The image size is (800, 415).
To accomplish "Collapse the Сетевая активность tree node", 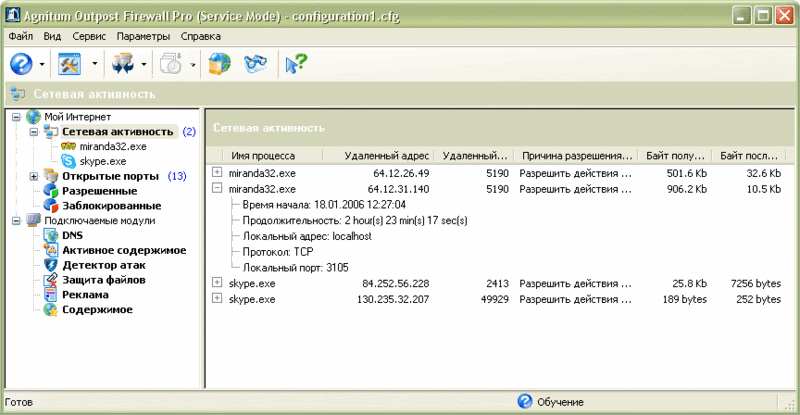I will 34,132.
